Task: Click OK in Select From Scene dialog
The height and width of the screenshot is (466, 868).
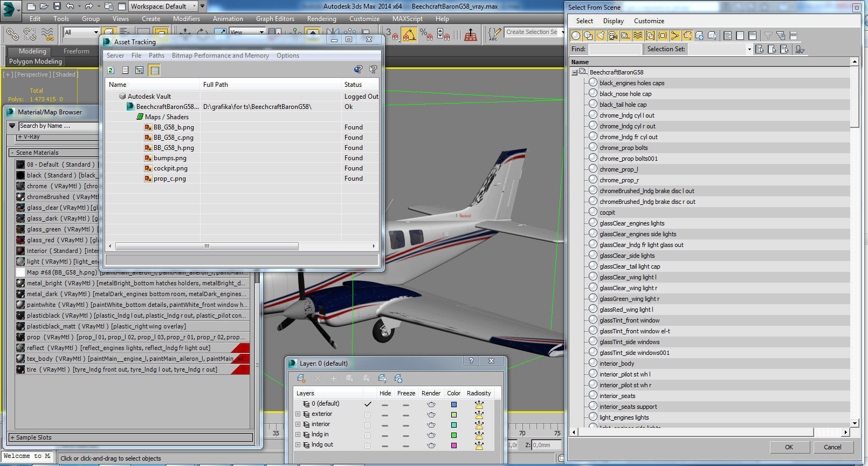Action: pos(789,447)
